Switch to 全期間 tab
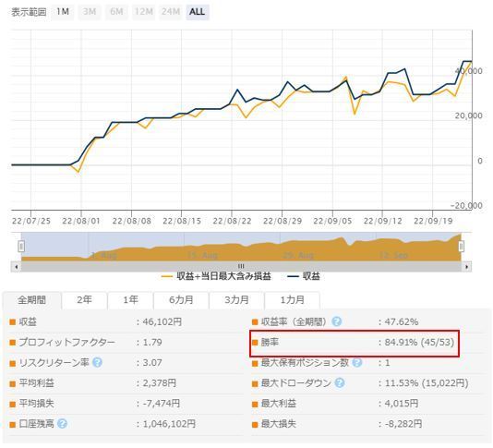Image resolution: width=493 pixels, height=448 pixels. point(31,300)
